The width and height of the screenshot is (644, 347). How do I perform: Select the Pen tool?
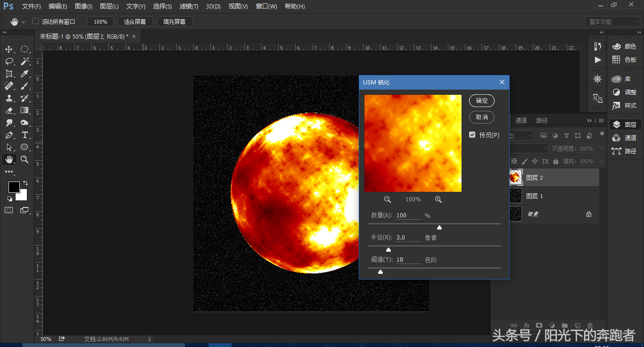[9, 135]
